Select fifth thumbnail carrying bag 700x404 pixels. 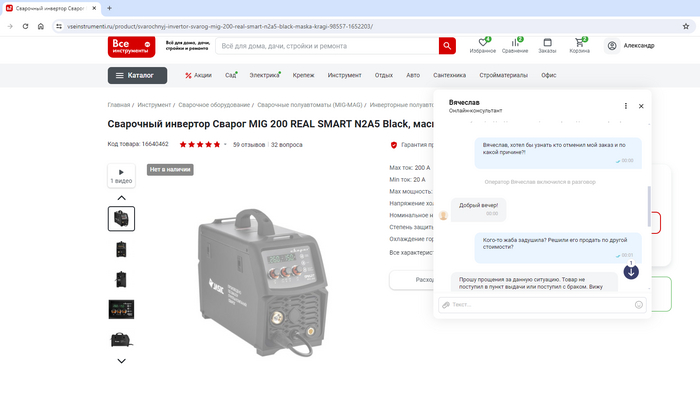[121, 340]
